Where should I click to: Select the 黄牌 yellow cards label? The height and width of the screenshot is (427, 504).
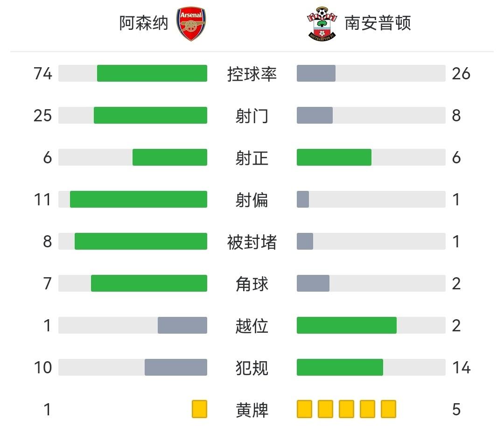coord(252,410)
